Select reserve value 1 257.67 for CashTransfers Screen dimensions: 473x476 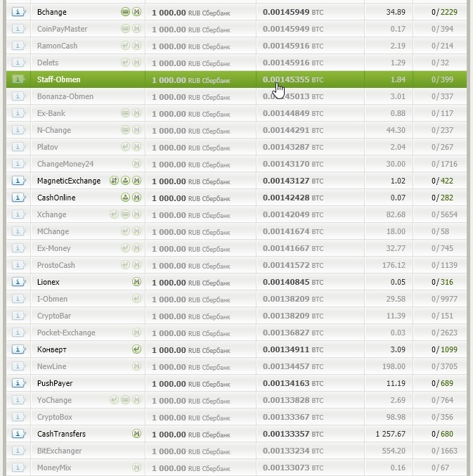click(x=391, y=434)
